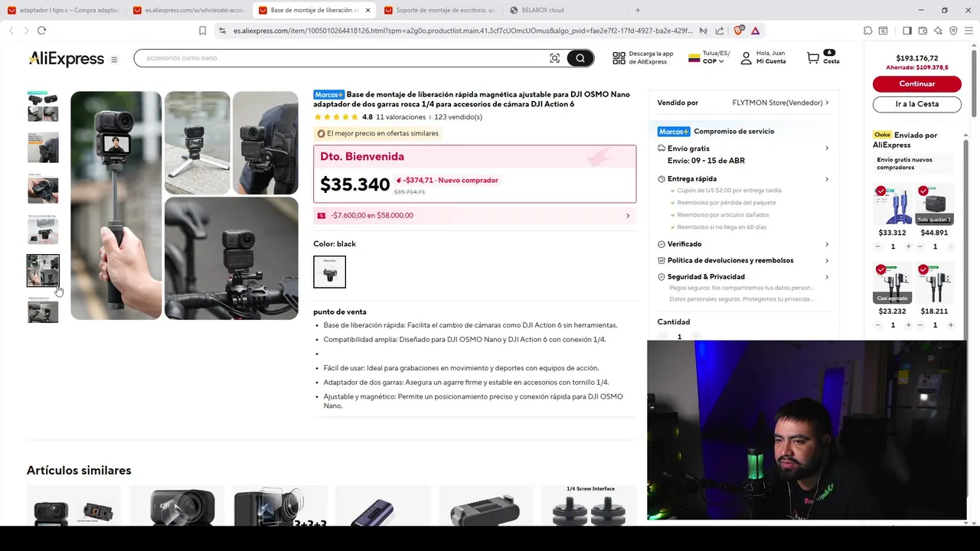This screenshot has height=551, width=980.
Task: Click the Marcas+ badge before product title
Action: pyautogui.click(x=329, y=95)
